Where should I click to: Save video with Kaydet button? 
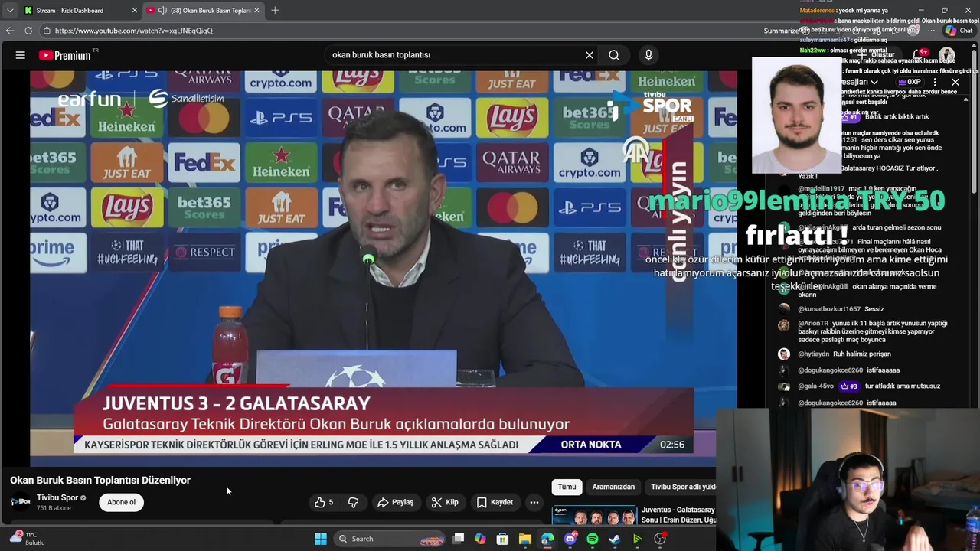(x=495, y=502)
